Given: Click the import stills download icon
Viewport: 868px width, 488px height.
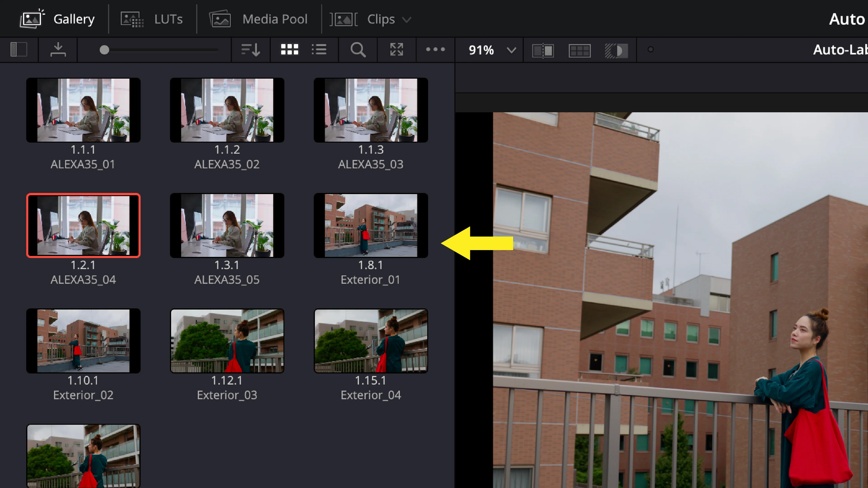Looking at the screenshot, I should pos(58,49).
